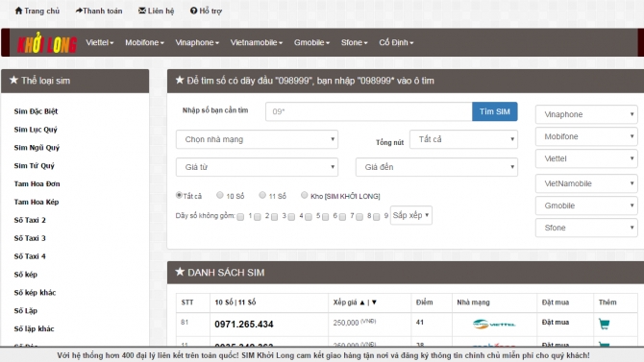The width and height of the screenshot is (644, 362).
Task: Open the Số Taxi 3 category
Action: 30,238
